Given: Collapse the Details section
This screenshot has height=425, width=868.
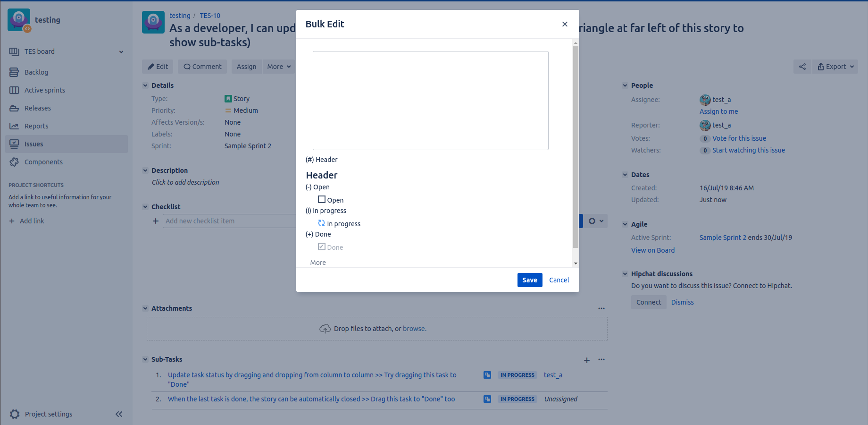Looking at the screenshot, I should 145,85.
